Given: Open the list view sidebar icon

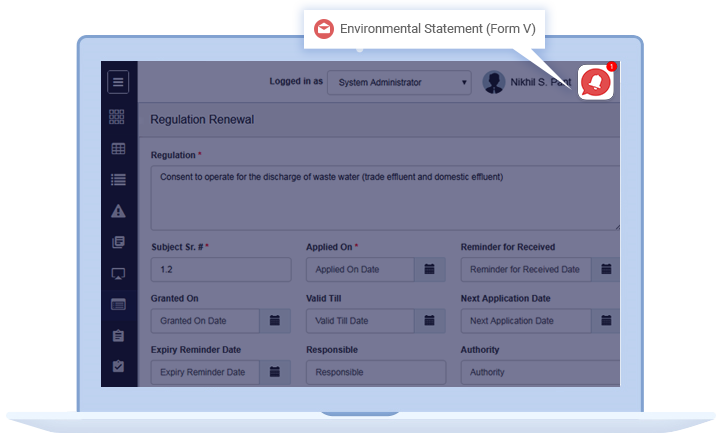Looking at the screenshot, I should (x=118, y=180).
